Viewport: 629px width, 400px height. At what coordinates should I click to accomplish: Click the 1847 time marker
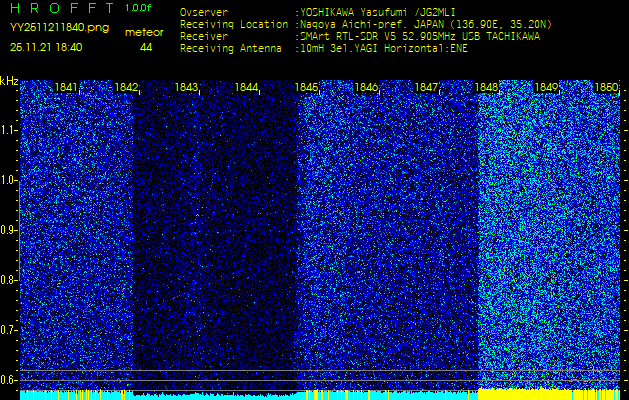pos(426,87)
